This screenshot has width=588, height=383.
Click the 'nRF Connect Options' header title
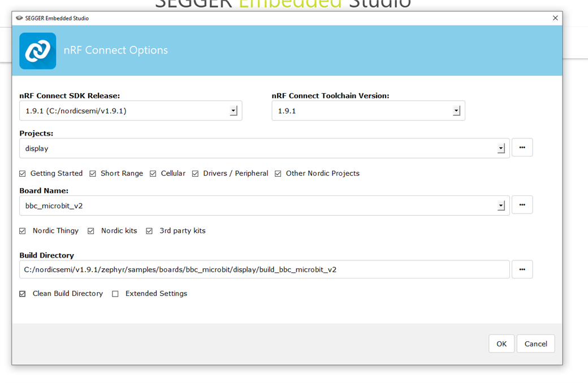point(115,50)
